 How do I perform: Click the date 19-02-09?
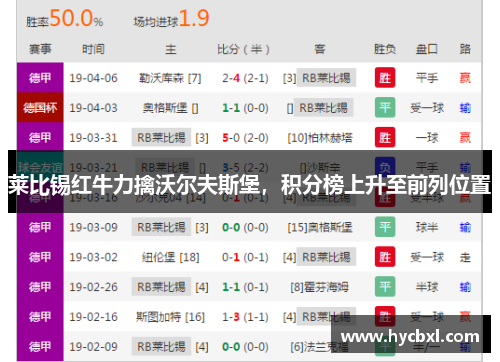pyautogui.click(x=93, y=347)
